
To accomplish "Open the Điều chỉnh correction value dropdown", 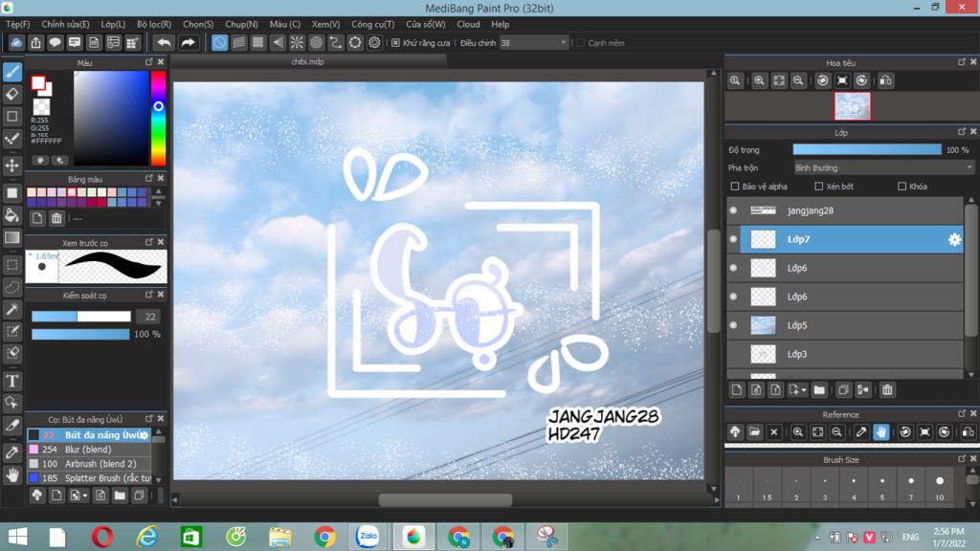I will pos(534,43).
